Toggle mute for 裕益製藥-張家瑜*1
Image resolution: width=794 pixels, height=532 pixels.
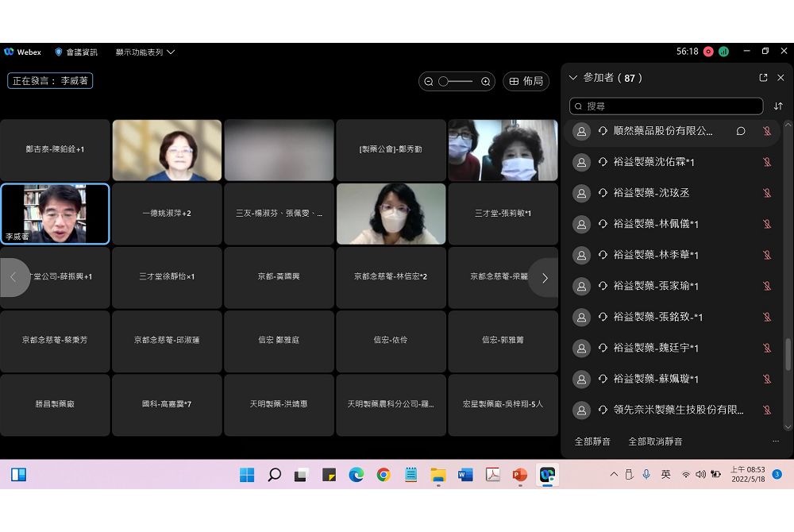767,286
